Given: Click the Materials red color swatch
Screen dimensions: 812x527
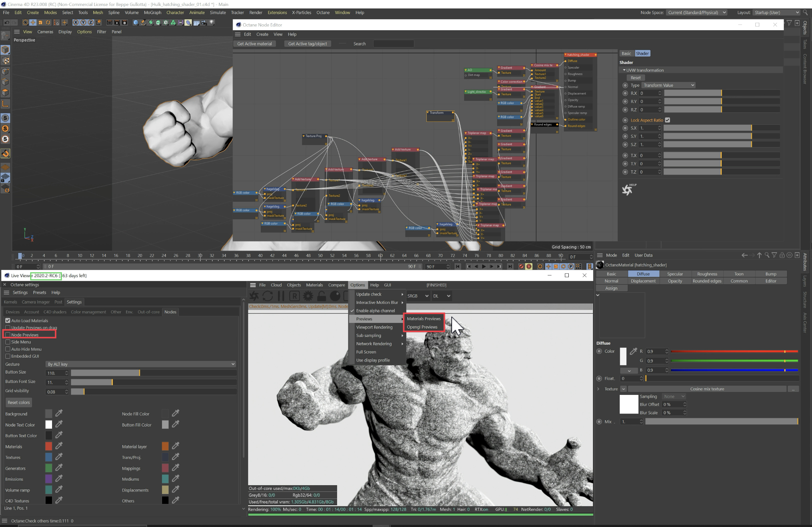Looking at the screenshot, I should [49, 446].
